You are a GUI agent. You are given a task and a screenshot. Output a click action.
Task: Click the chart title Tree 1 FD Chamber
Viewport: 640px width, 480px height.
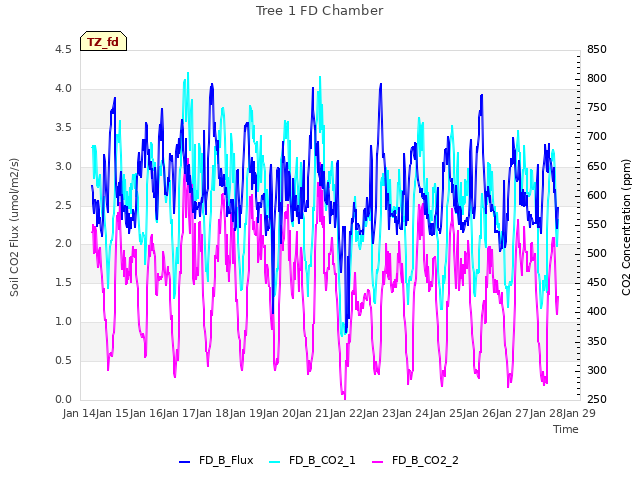(x=320, y=11)
